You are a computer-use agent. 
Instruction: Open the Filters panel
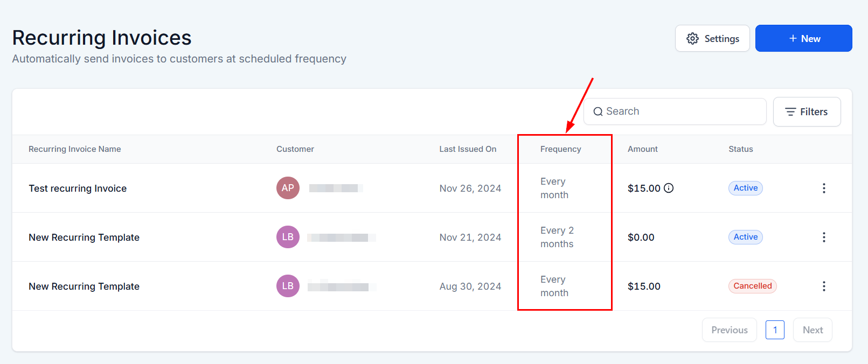[x=807, y=111]
